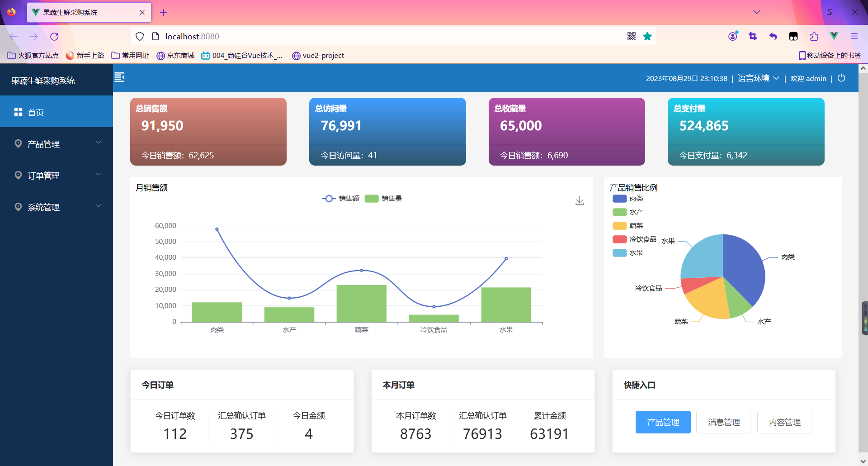Expand the 订单管理 sidebar menu

click(57, 175)
